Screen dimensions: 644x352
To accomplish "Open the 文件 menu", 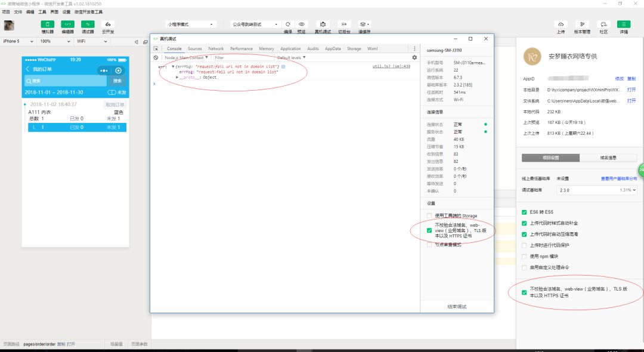I will pyautogui.click(x=18, y=12).
